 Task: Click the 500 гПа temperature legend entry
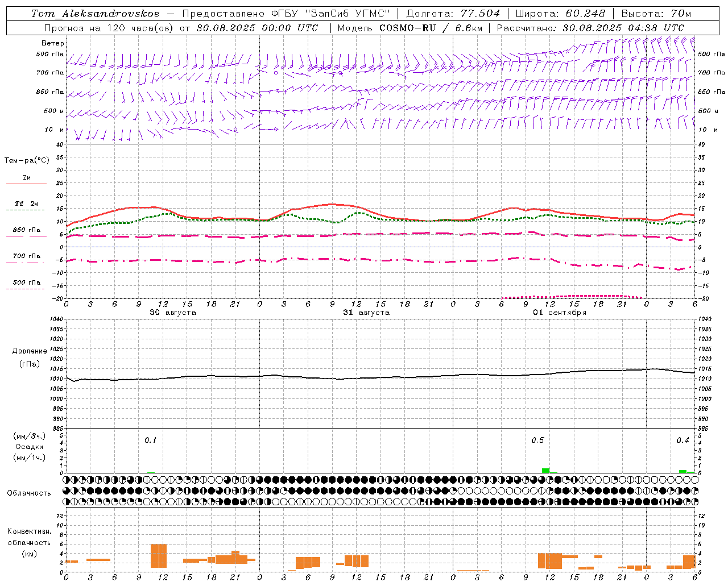point(27,282)
